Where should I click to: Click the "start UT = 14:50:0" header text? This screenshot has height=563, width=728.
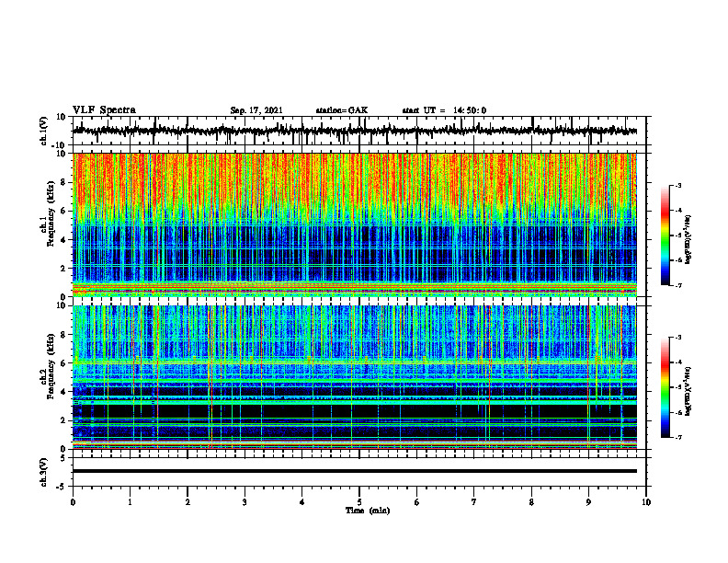[444, 110]
